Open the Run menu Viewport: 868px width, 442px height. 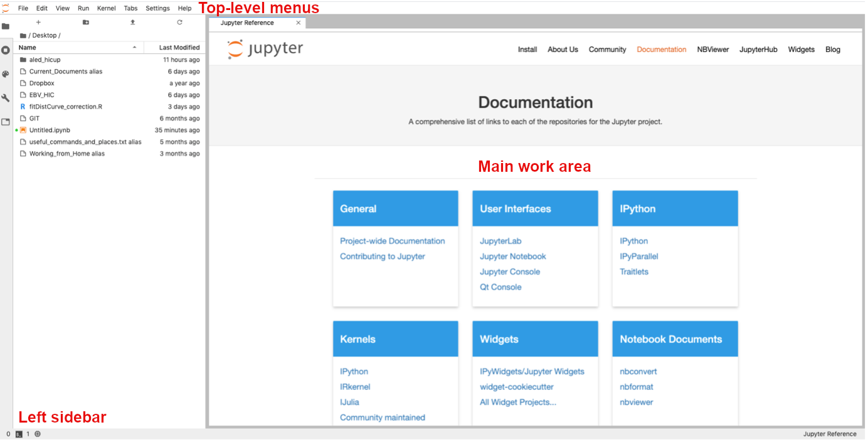pyautogui.click(x=83, y=9)
